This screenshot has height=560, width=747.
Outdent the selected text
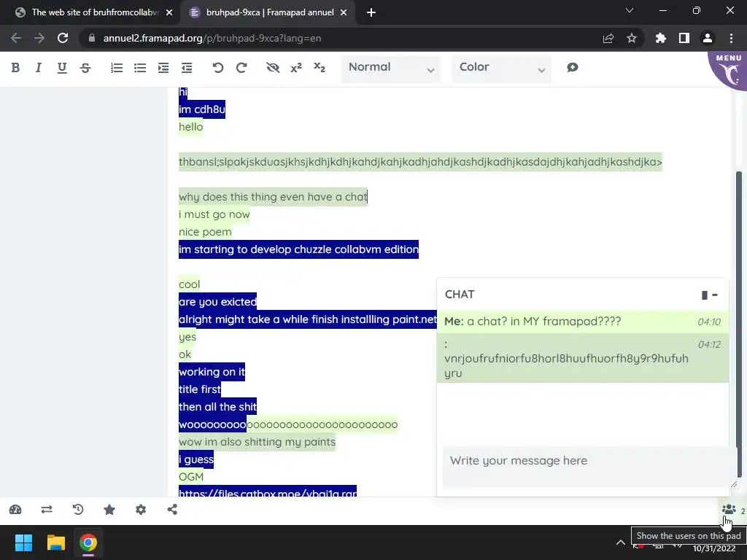click(x=187, y=68)
